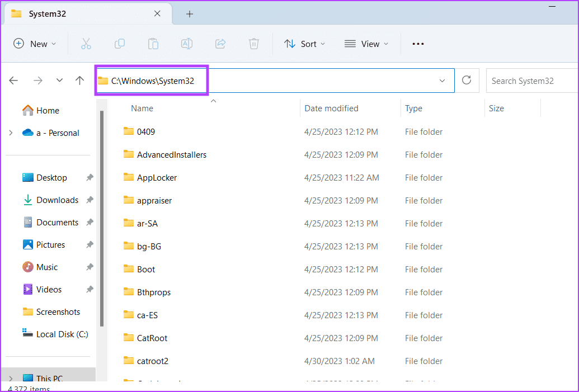Select the Boot folder
This screenshot has height=392, width=579.
click(x=139, y=269)
